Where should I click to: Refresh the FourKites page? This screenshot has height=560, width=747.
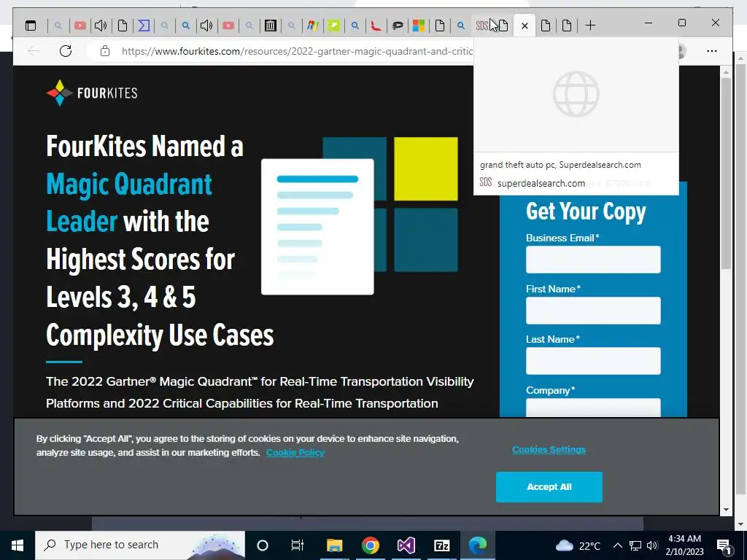65,51
